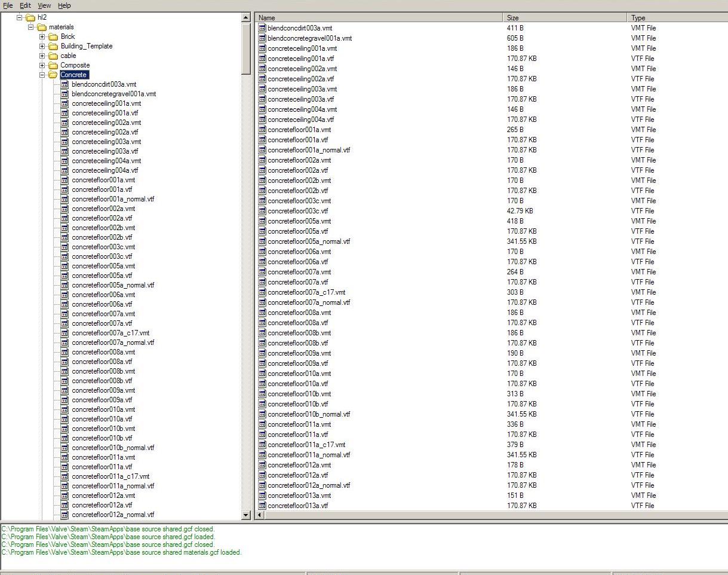This screenshot has width=728, height=575.
Task: Expand the Brick folder
Action: (41, 36)
